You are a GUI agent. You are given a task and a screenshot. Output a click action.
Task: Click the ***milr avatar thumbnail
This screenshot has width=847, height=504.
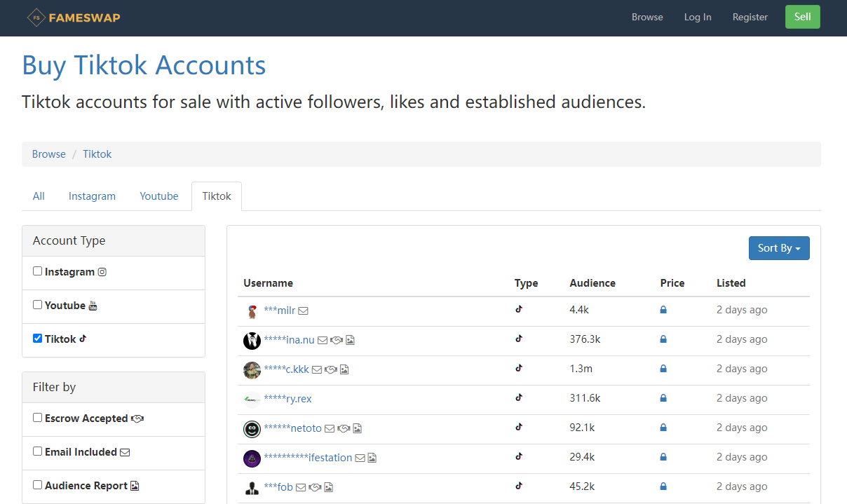pyautogui.click(x=252, y=311)
